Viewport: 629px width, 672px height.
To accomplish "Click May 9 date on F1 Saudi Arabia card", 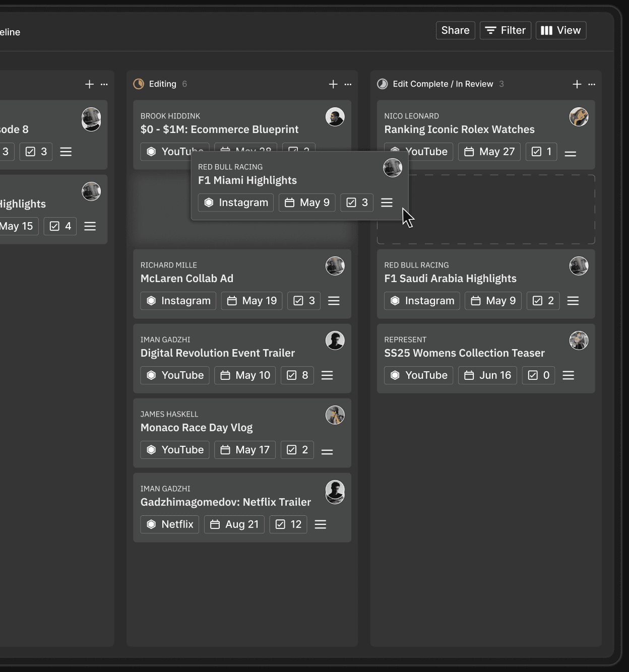I will [493, 301].
